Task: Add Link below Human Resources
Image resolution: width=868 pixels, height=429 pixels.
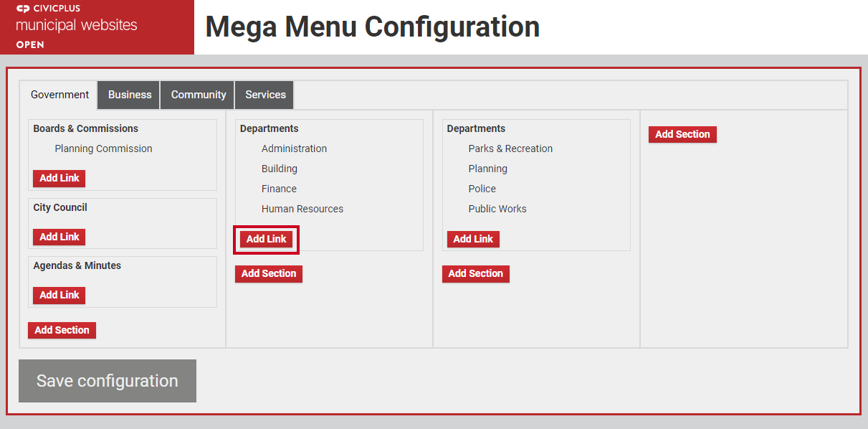Action: (267, 239)
